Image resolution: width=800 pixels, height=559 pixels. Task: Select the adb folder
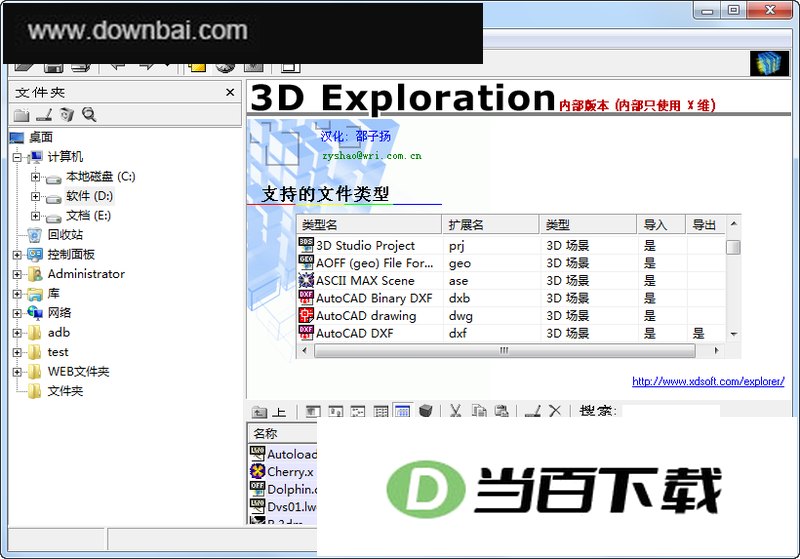click(x=59, y=333)
